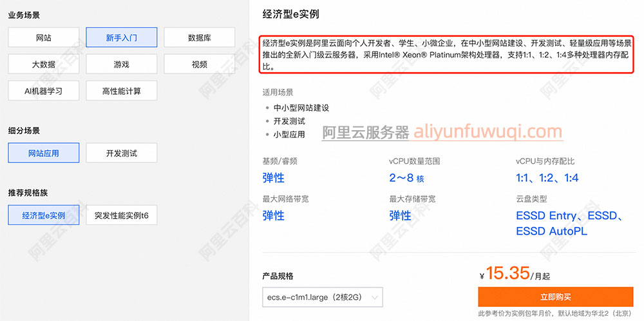Image resolution: width=644 pixels, height=321 pixels.
Task: Click the 弹性 value under 基频/睿频
Action: pyautogui.click(x=274, y=178)
